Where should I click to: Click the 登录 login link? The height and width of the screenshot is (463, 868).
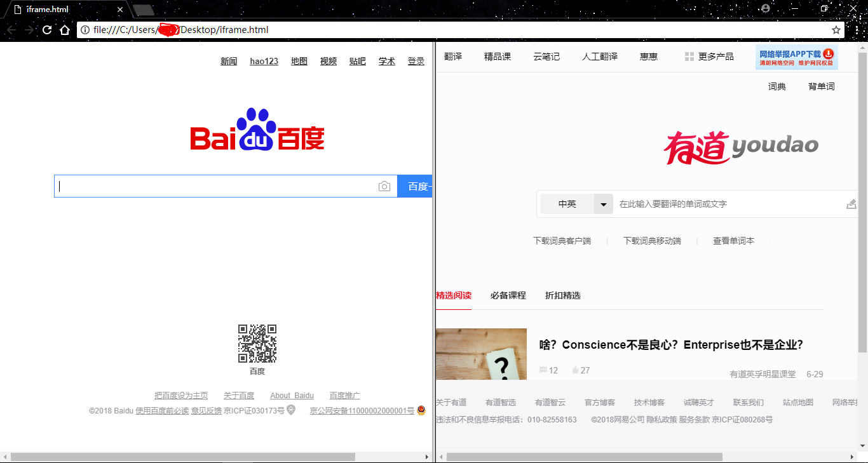416,61
